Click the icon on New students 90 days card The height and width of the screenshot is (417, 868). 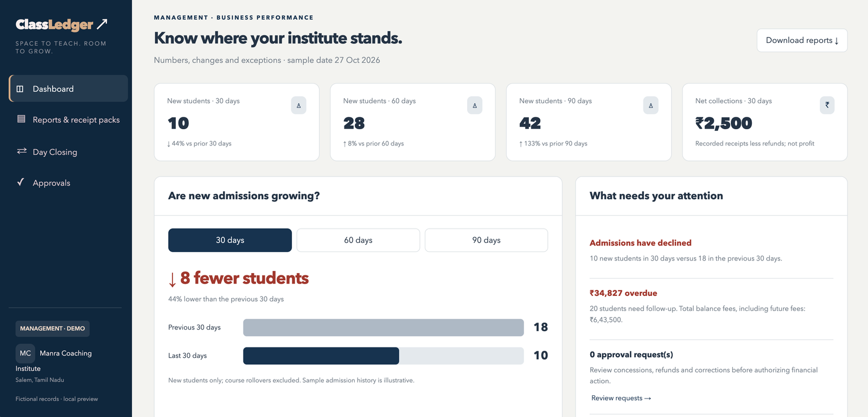(651, 105)
